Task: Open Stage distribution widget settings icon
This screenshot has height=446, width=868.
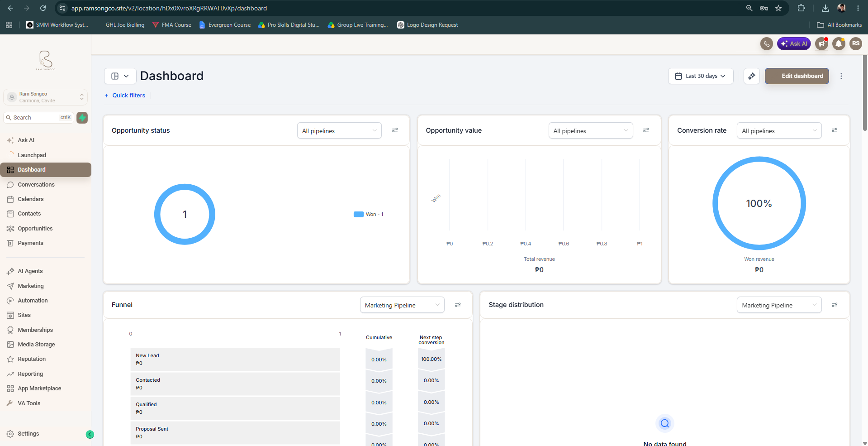Action: pos(835,305)
